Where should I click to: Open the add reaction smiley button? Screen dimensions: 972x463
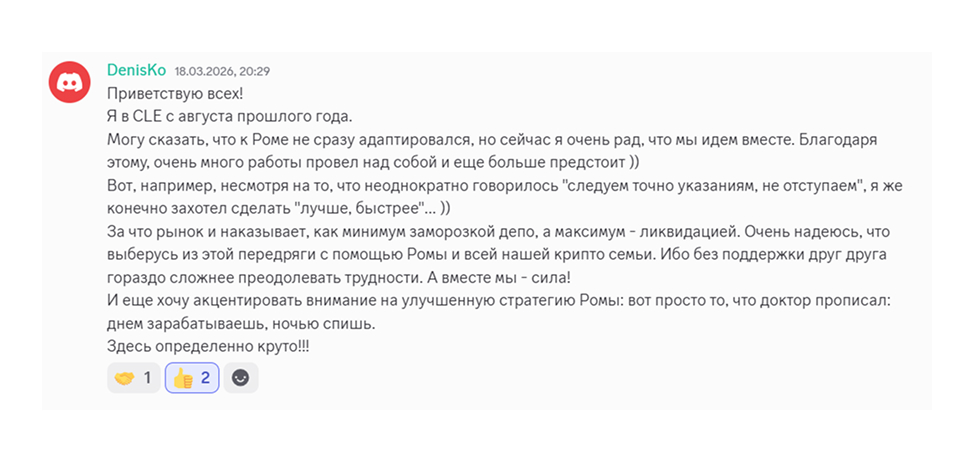241,378
